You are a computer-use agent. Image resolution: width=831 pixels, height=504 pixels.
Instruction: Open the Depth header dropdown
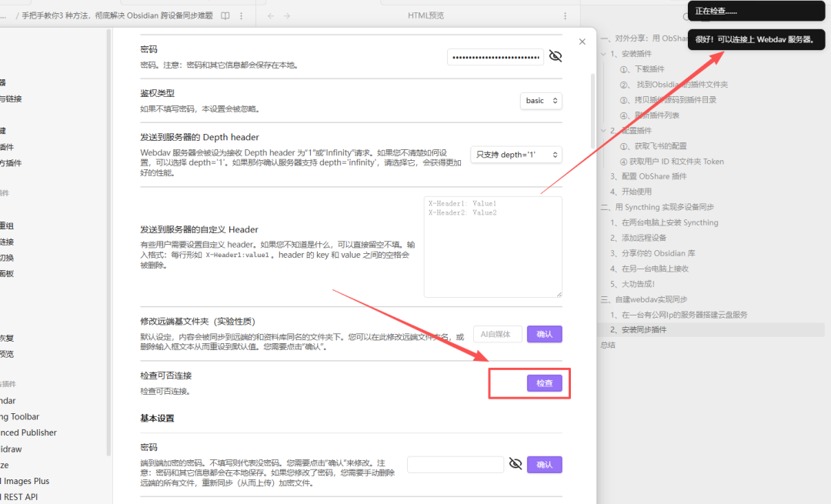(x=516, y=155)
